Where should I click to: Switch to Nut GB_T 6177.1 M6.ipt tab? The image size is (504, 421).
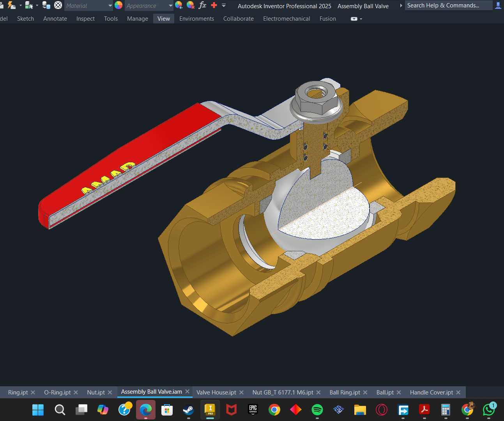[x=283, y=393]
